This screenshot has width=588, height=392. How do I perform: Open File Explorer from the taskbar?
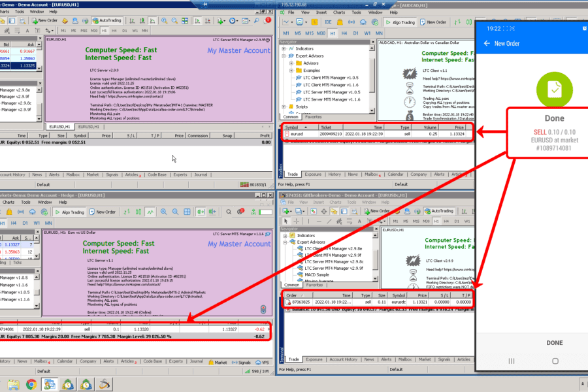13,385
